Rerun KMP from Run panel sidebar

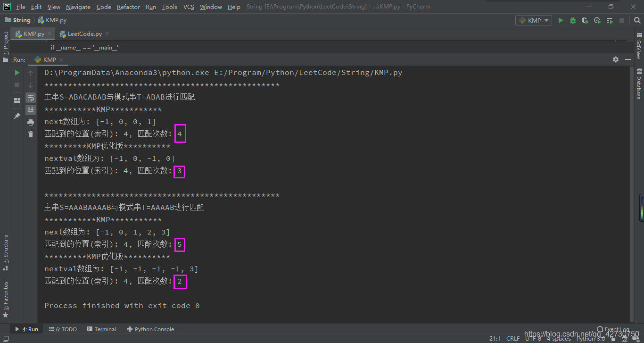click(17, 73)
